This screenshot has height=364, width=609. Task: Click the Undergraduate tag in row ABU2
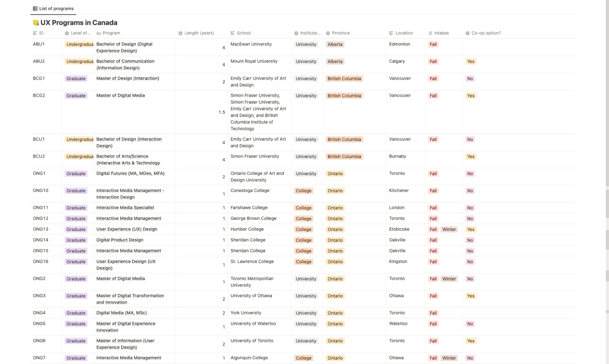(x=79, y=62)
